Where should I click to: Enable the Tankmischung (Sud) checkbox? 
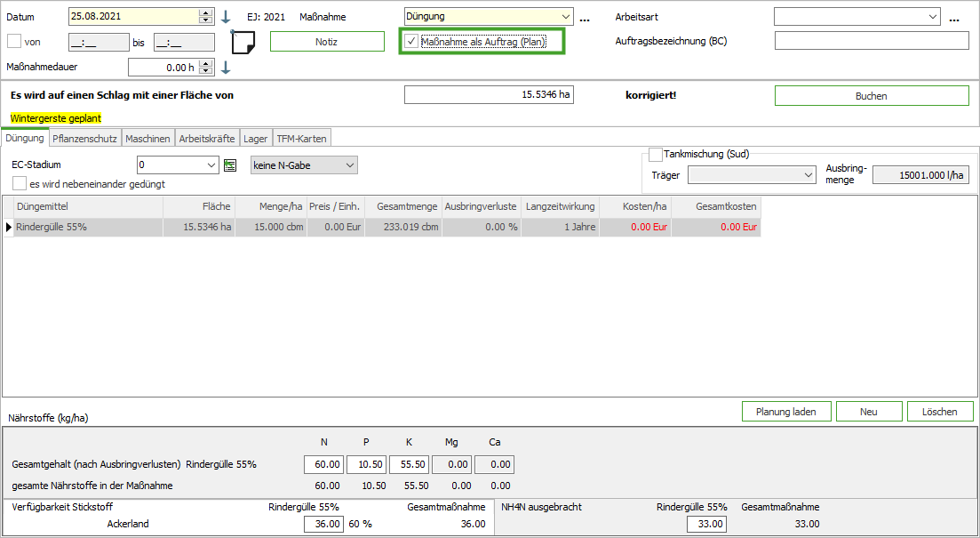(x=656, y=155)
